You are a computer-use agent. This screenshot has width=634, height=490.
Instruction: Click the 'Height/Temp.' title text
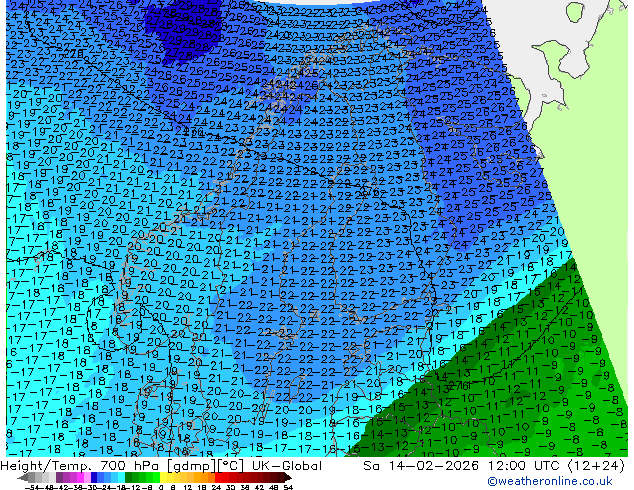click(44, 466)
